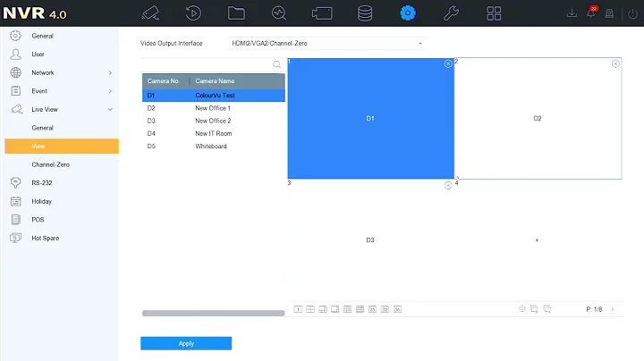Open the Camera management icon

point(322,13)
